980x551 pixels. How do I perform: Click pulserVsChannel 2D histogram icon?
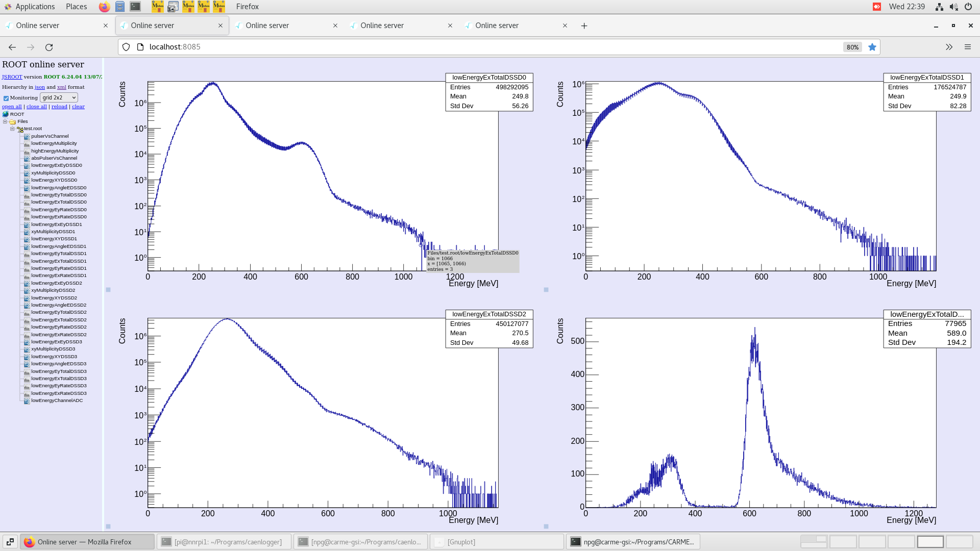[x=27, y=136]
